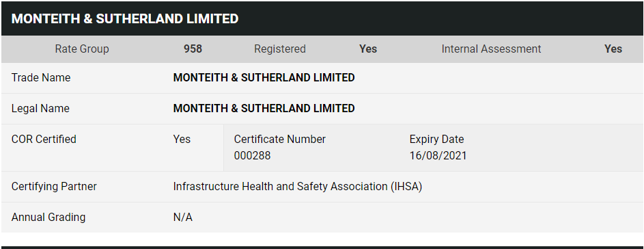Select the Registered label
Image resolution: width=644 pixels, height=249 pixels.
(x=280, y=49)
